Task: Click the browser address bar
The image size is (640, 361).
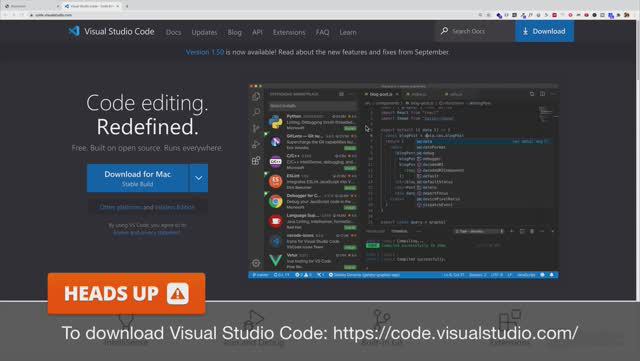Action: (253, 15)
